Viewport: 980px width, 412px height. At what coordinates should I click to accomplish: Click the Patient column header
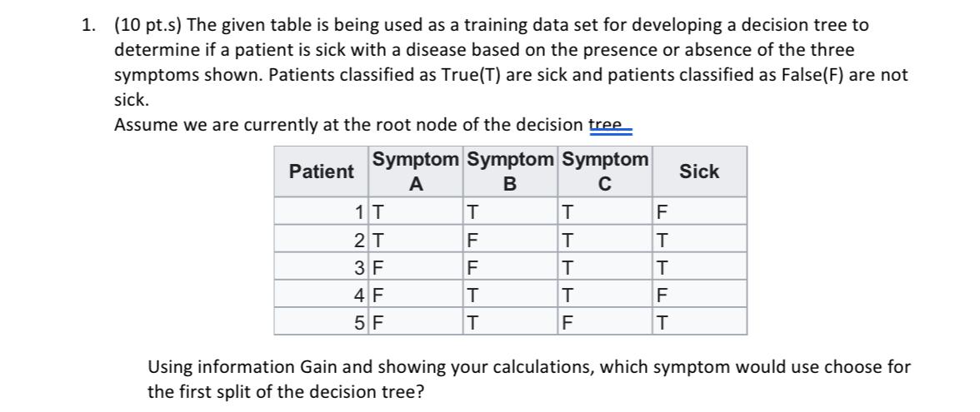coord(322,171)
